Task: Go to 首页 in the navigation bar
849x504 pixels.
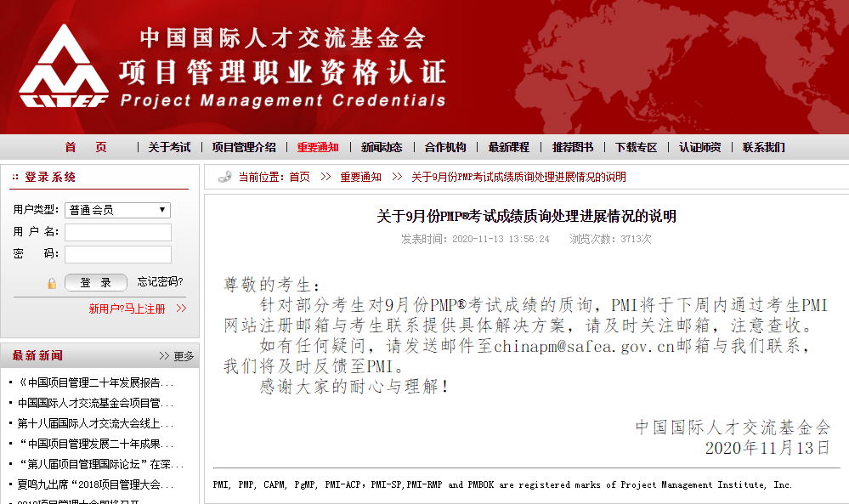Action: [x=86, y=147]
